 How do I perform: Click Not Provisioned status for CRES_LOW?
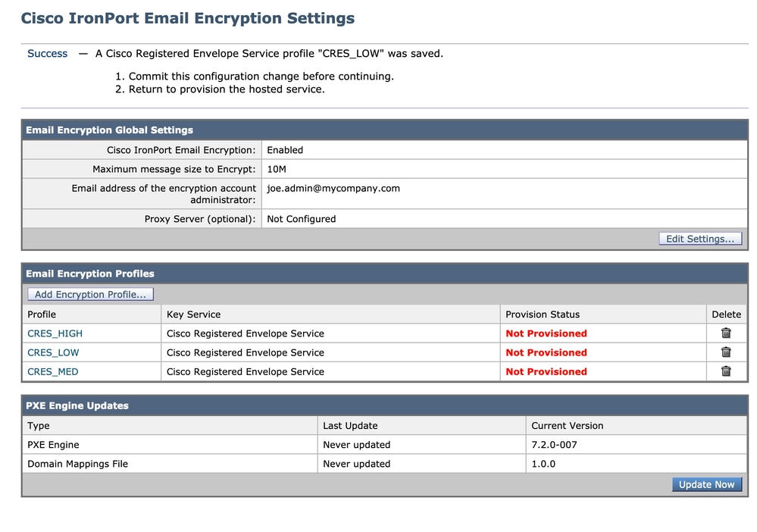coord(546,352)
